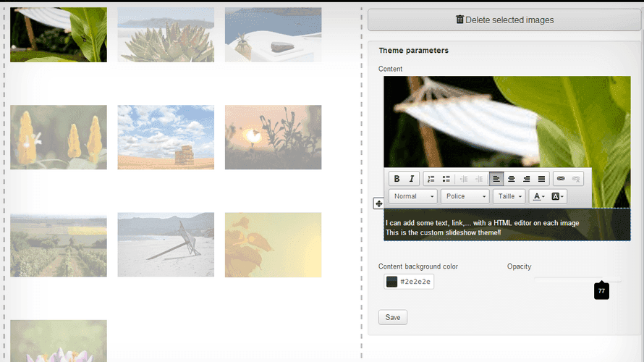Click the Delete selected images button
Viewport: 644px width, 362px height.
point(504,20)
